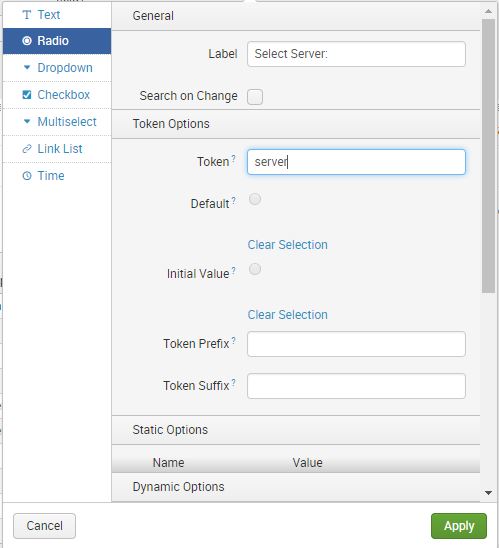Switch to the Link List input type

[57, 149]
